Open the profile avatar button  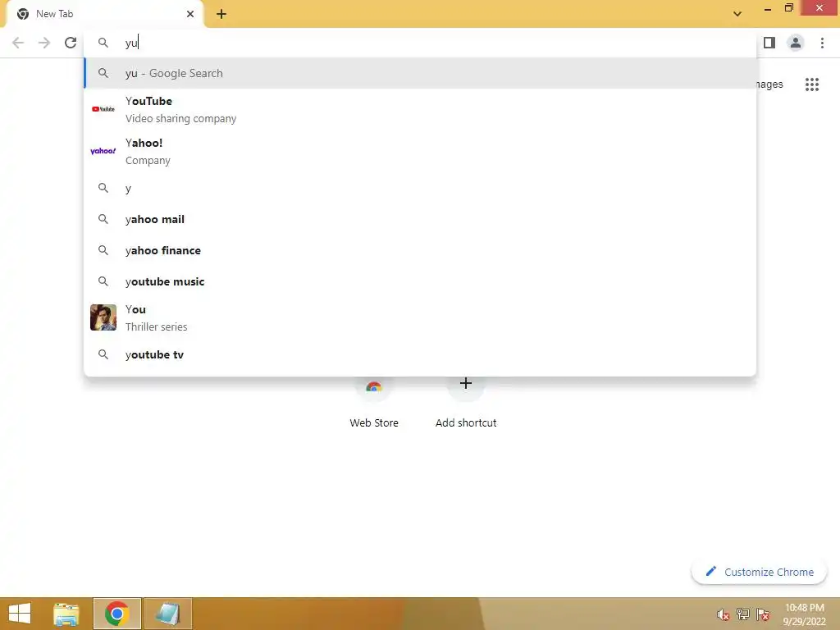click(796, 43)
